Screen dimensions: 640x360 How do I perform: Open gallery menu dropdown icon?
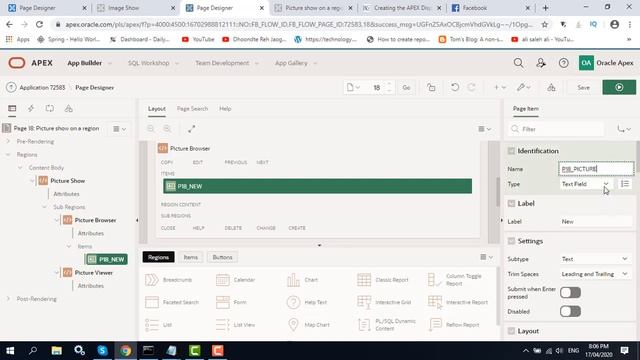click(x=487, y=257)
